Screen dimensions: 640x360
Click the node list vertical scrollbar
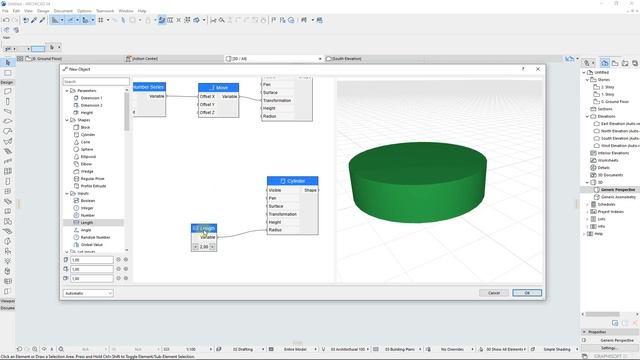click(127, 111)
